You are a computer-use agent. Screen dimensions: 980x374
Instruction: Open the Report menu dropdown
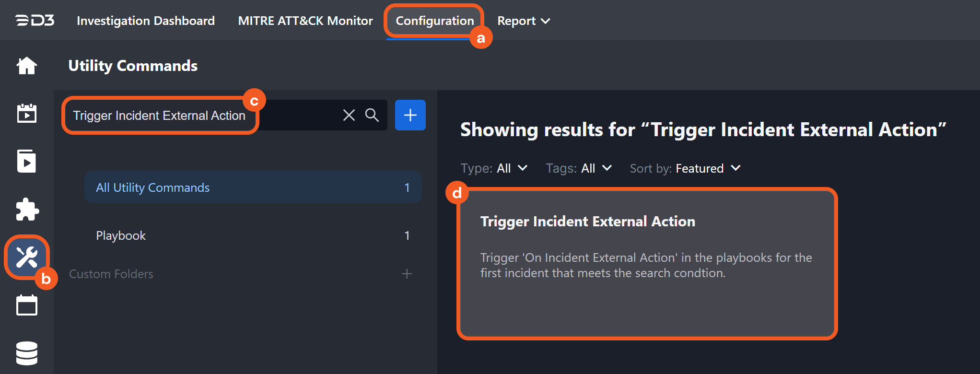(x=524, y=21)
